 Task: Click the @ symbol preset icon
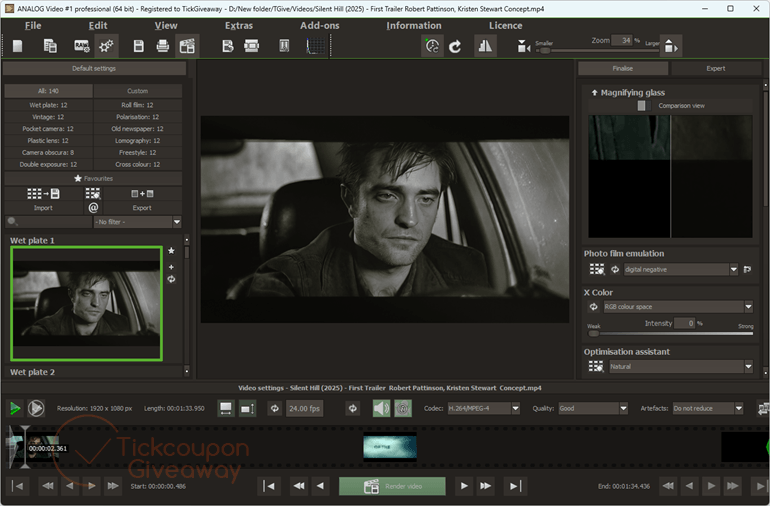point(93,208)
